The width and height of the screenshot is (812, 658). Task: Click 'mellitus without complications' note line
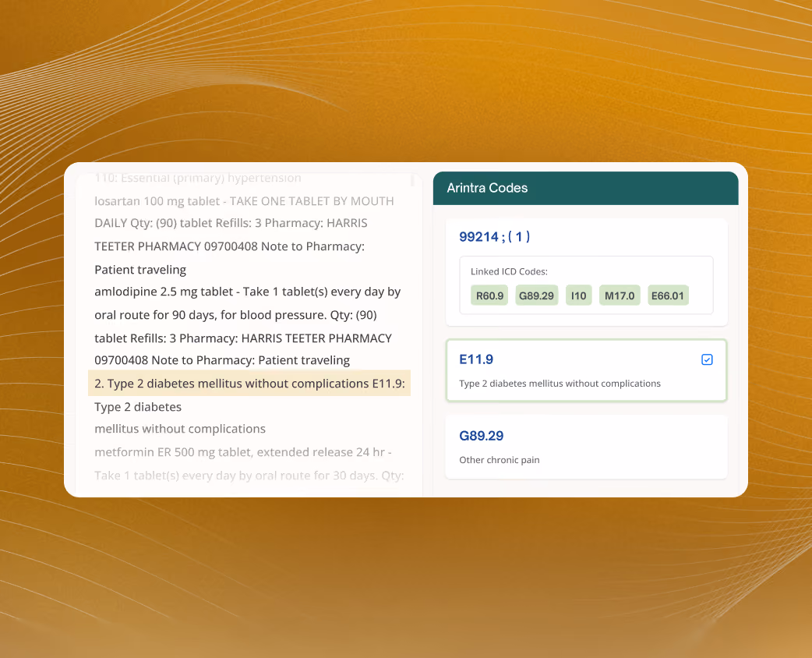point(180,429)
